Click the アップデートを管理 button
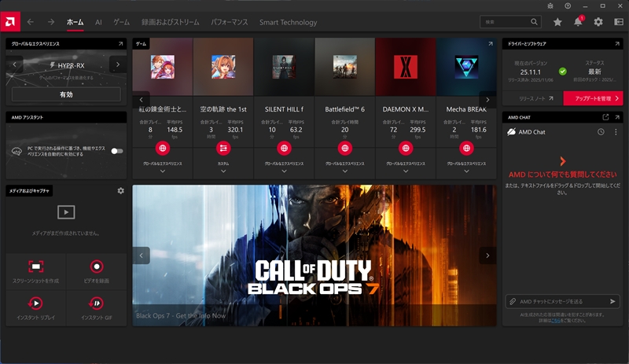The image size is (629, 364). pyautogui.click(x=593, y=98)
